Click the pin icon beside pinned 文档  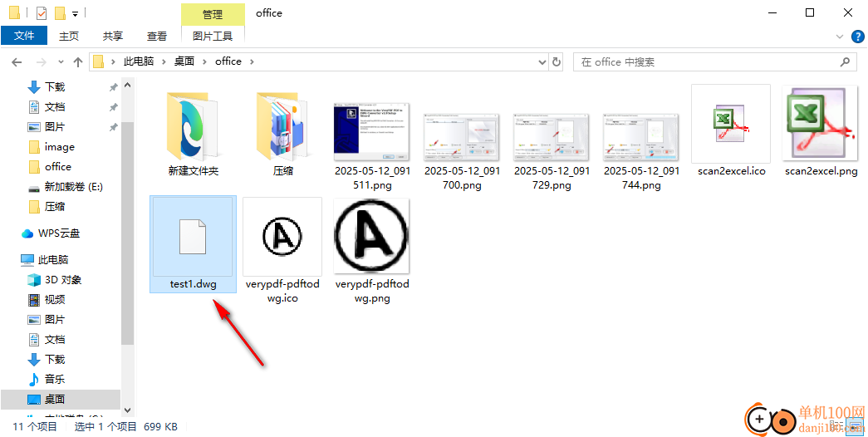click(x=114, y=107)
